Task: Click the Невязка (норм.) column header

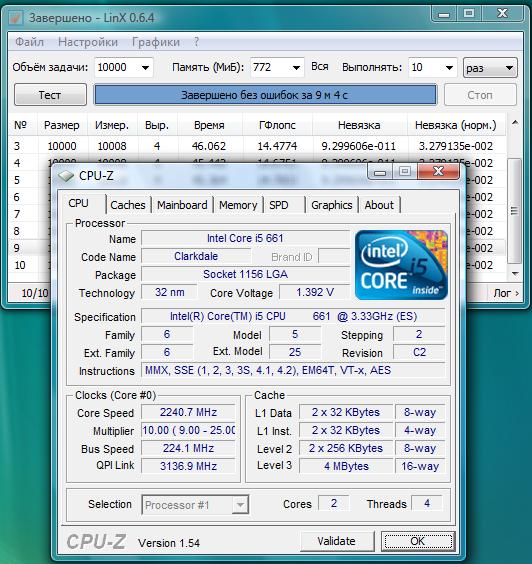Action: pos(456,125)
